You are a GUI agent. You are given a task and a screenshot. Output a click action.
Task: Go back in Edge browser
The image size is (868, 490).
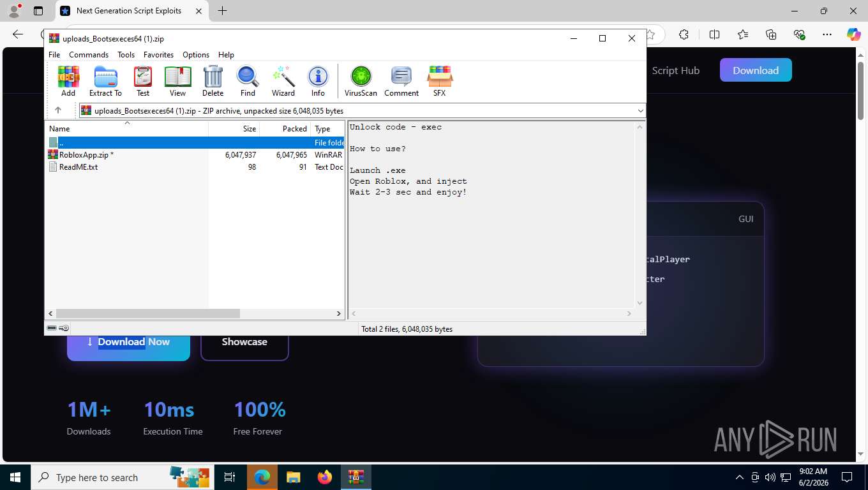coord(18,34)
